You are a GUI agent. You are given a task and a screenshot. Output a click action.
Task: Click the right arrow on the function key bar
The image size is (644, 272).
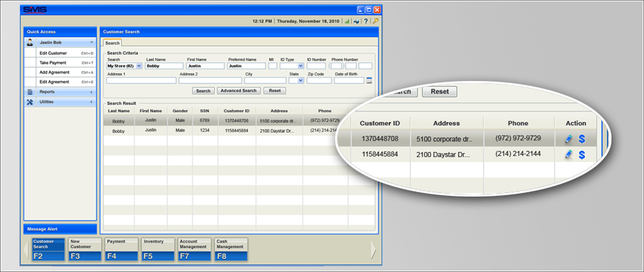373,249
